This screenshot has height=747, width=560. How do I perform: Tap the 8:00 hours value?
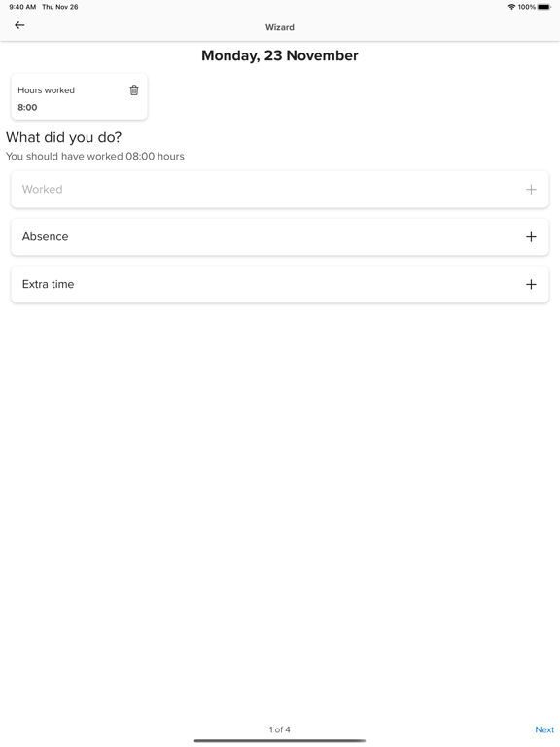27,107
